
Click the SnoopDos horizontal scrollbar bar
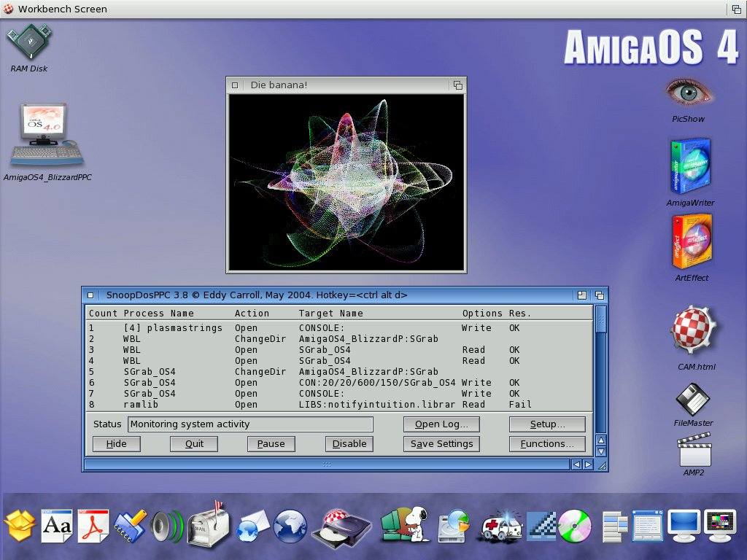pyautogui.click(x=327, y=464)
